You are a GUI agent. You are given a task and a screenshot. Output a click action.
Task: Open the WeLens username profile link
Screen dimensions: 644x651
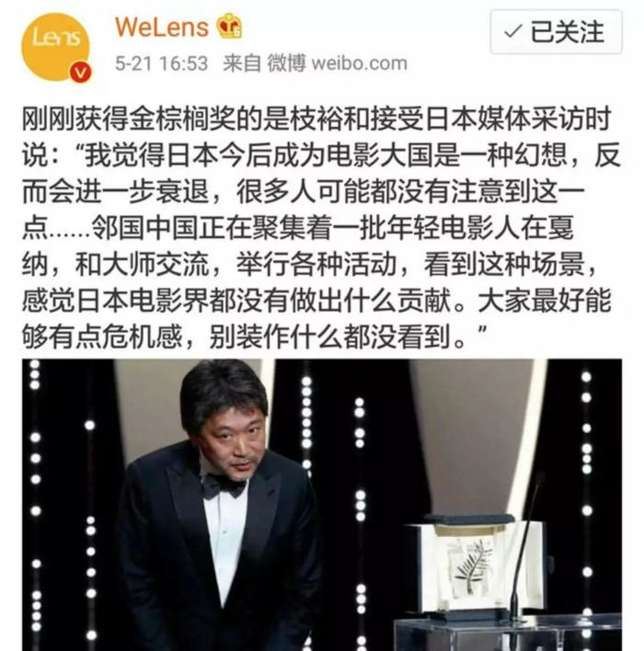point(161,27)
